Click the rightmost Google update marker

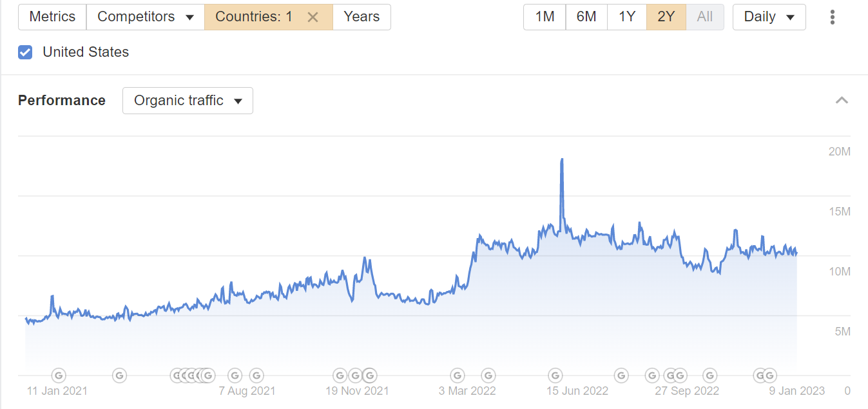coord(769,375)
